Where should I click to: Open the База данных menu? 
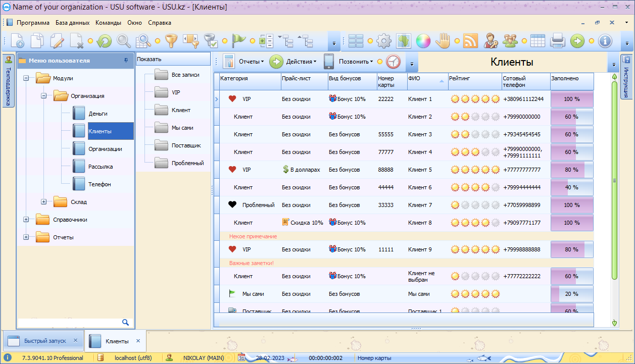coord(72,23)
